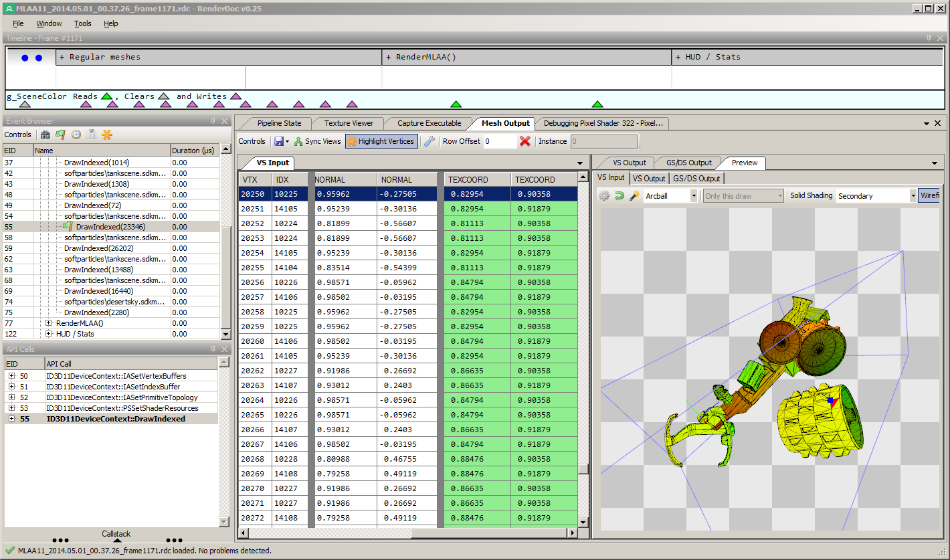The width and height of the screenshot is (950, 560).
Task: Expand API call 51 IASetIndexBuffer
Action: [11, 387]
